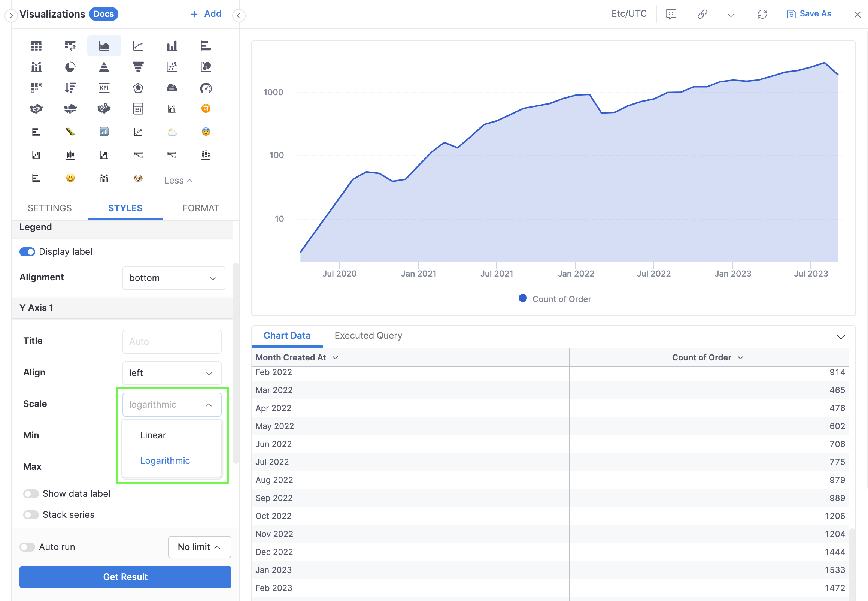Choose the fearful face emoji custom chart
868x601 pixels.
tap(206, 132)
